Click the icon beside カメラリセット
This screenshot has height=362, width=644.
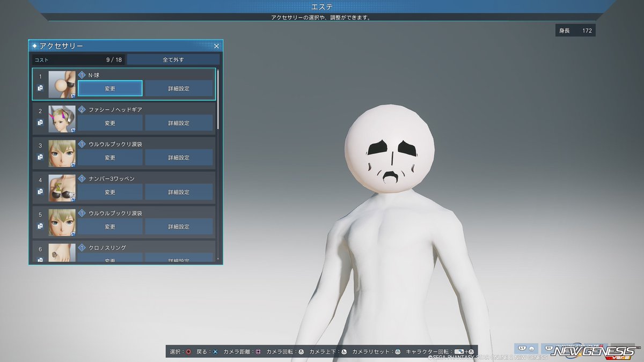398,352
